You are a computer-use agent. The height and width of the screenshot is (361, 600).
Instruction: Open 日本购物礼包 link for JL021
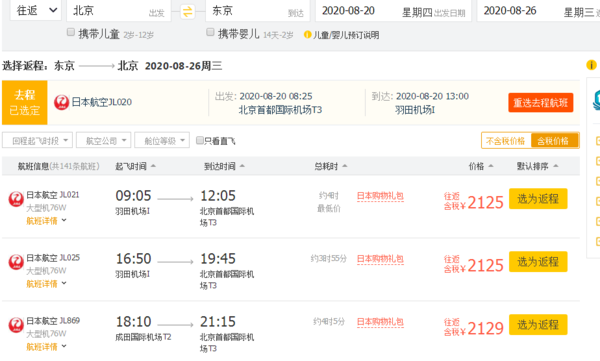pos(380,196)
